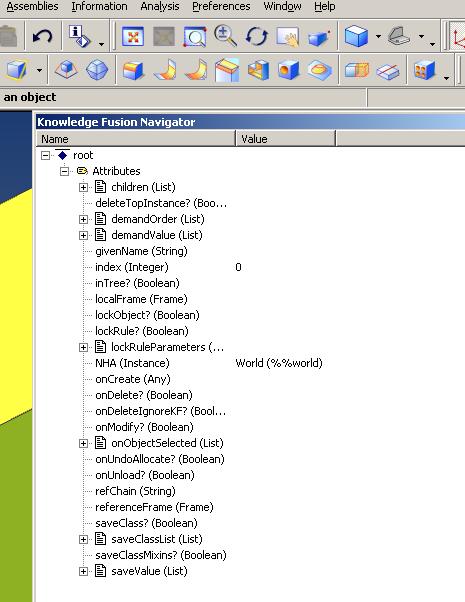Expand the children (List) node
This screenshot has width=465, height=602.
point(83,187)
